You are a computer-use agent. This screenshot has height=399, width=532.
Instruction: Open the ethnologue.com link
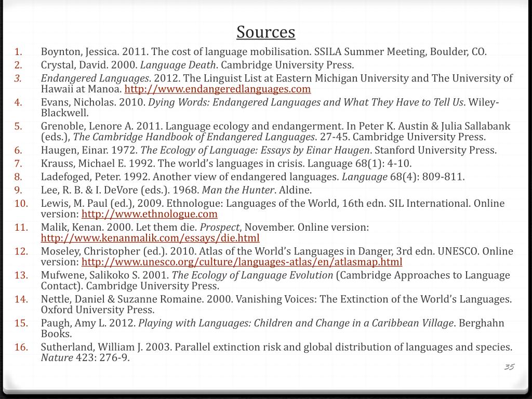point(149,214)
